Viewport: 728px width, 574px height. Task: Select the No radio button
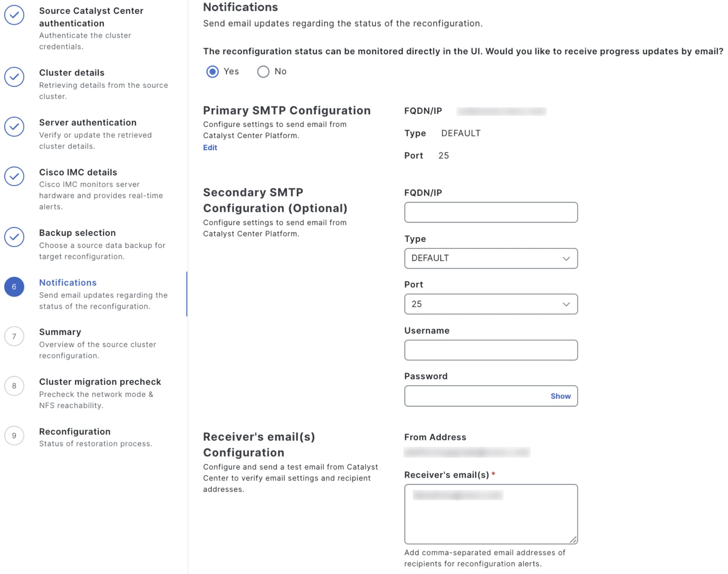(263, 72)
